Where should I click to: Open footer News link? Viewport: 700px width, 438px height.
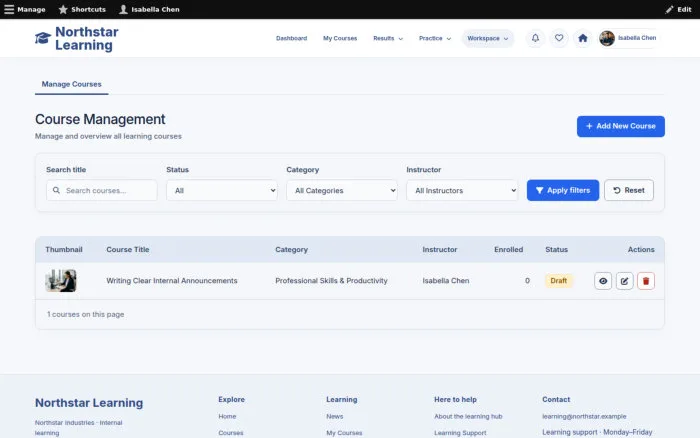click(x=334, y=416)
